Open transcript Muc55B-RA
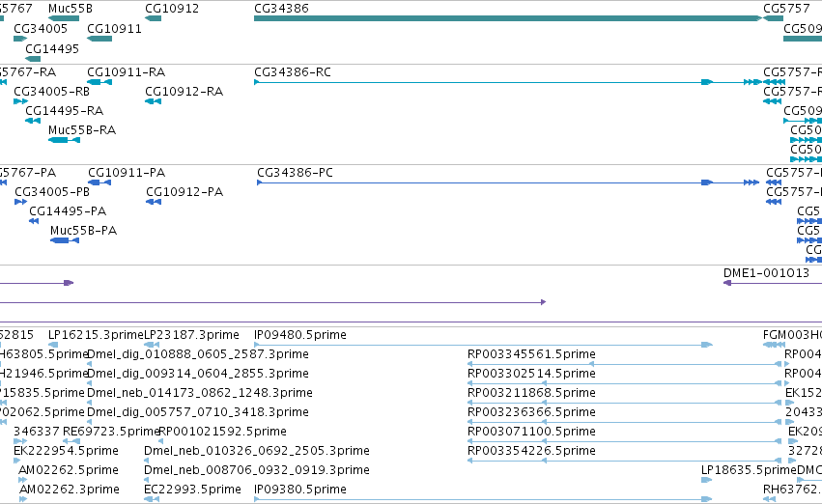Screen dimensions: 822x504 click(82, 130)
